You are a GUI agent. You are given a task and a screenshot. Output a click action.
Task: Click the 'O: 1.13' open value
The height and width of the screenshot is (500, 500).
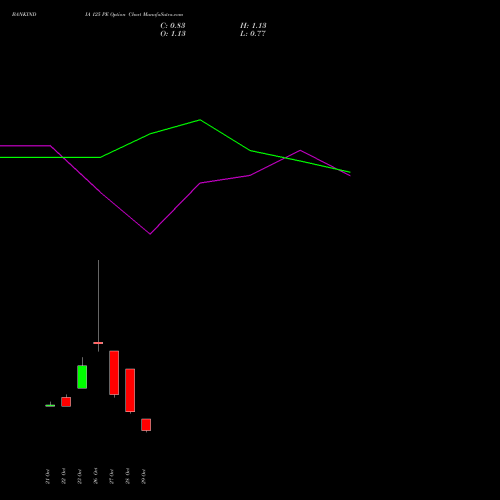click(173, 34)
